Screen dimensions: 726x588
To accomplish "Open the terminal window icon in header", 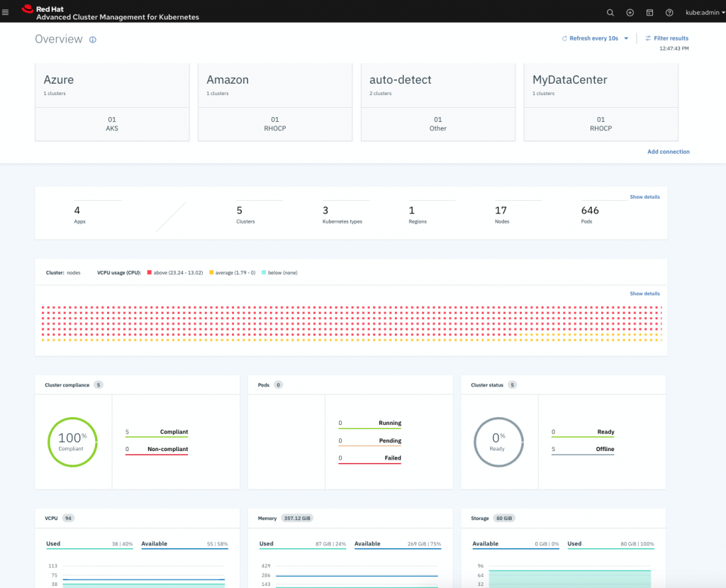I will (649, 13).
